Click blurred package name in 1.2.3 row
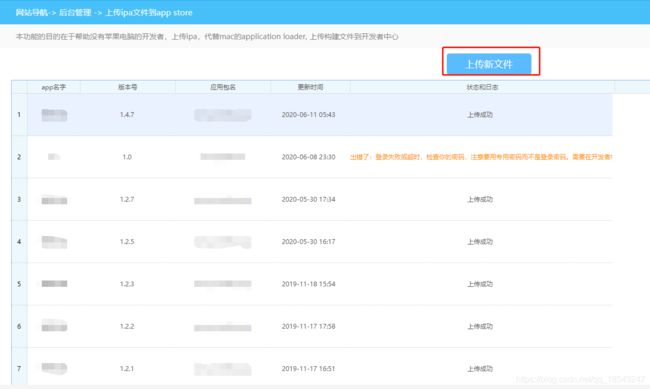 [223, 284]
